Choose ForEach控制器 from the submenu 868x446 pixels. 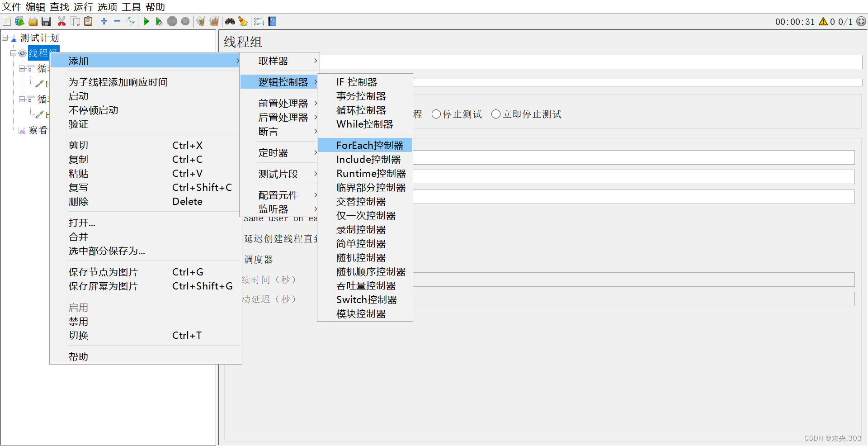[x=365, y=145]
